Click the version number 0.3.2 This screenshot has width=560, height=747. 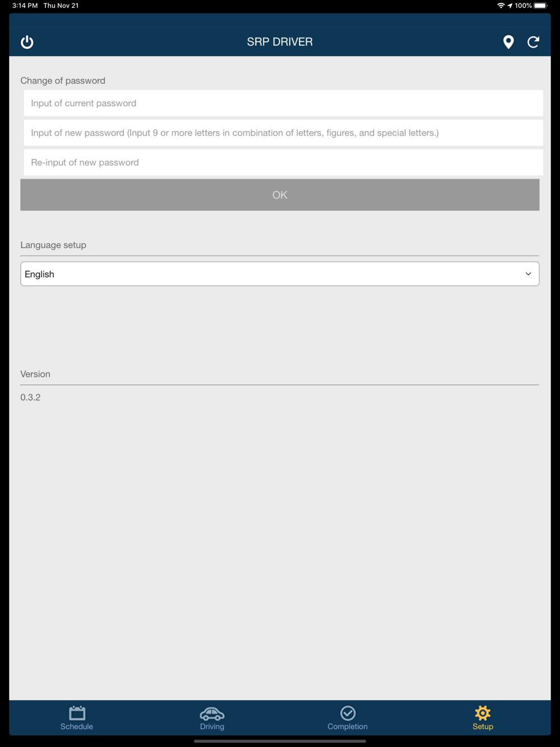click(30, 398)
